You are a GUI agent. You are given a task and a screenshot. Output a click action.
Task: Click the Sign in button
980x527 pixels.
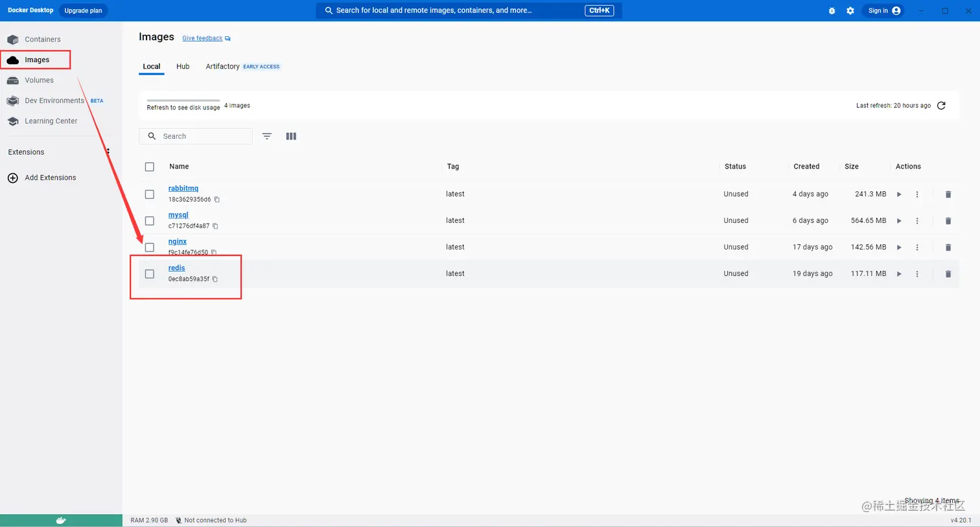pyautogui.click(x=884, y=11)
